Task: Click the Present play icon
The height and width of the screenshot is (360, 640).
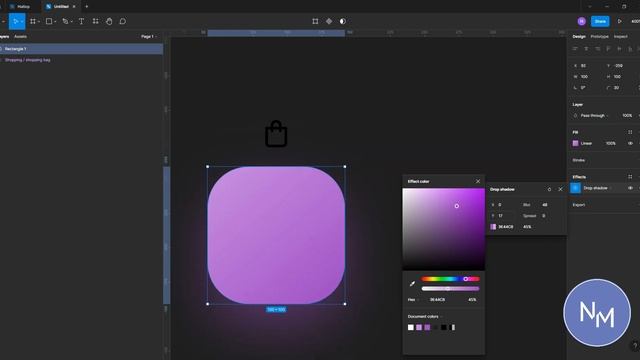Action: pyautogui.click(x=620, y=21)
